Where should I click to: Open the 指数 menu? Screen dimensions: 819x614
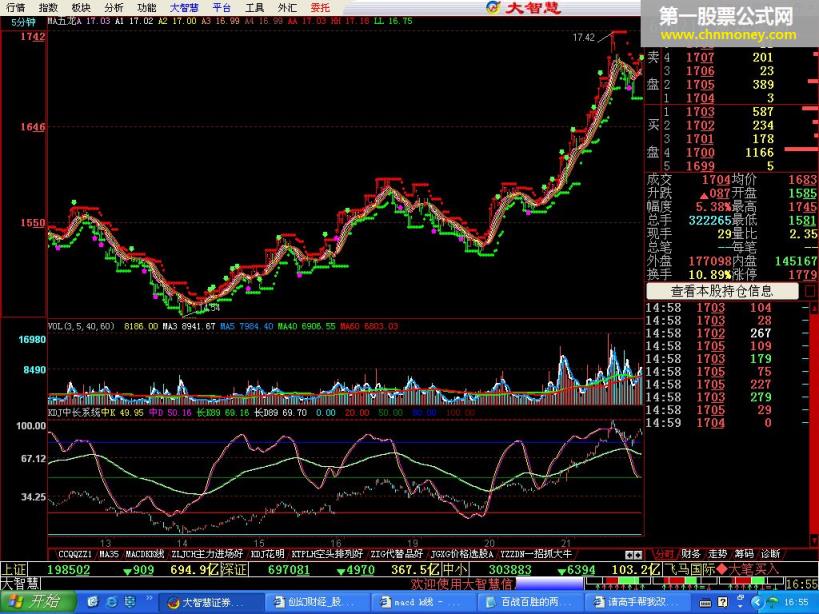[48, 7]
